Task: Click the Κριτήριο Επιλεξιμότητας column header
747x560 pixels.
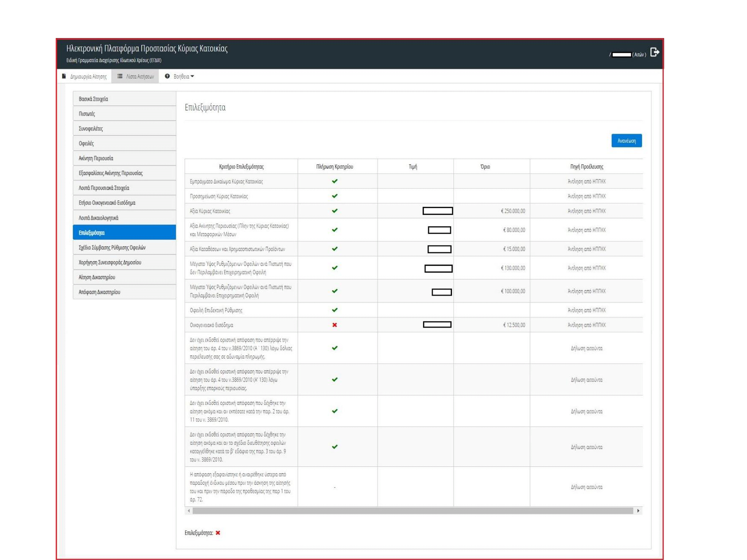Action: coord(241,167)
